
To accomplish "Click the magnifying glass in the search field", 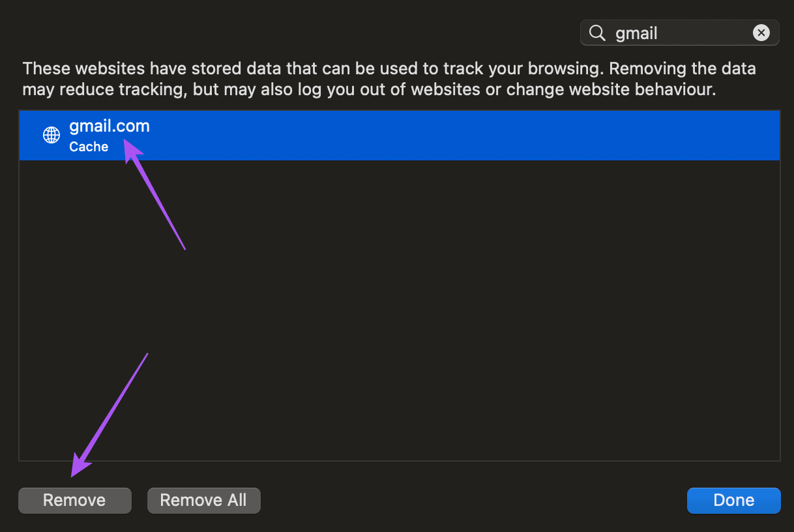I will click(597, 33).
